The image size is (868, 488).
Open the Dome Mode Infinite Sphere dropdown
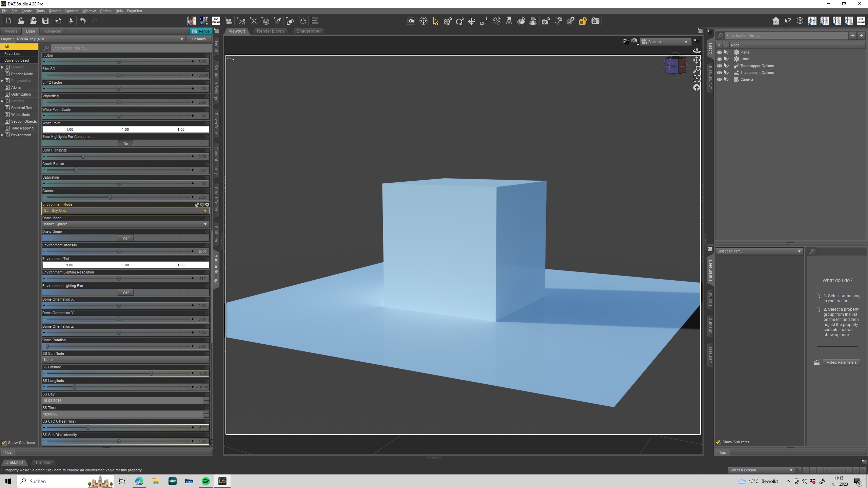point(125,224)
